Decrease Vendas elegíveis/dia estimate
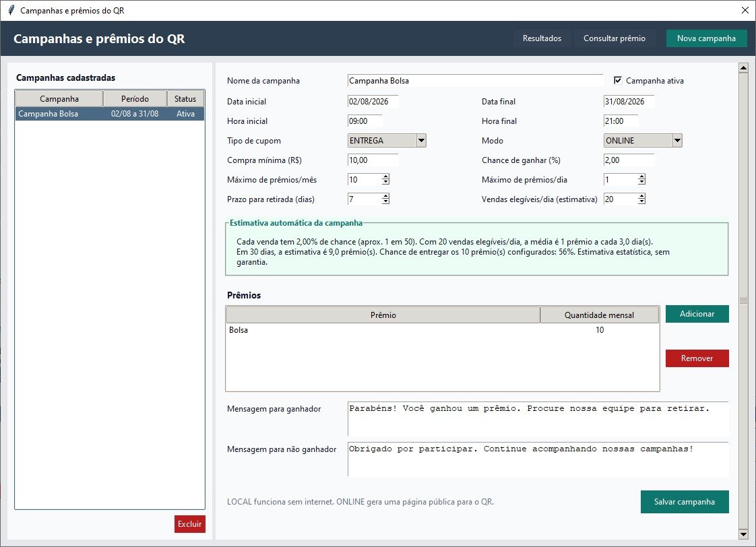The image size is (756, 547). tap(641, 202)
